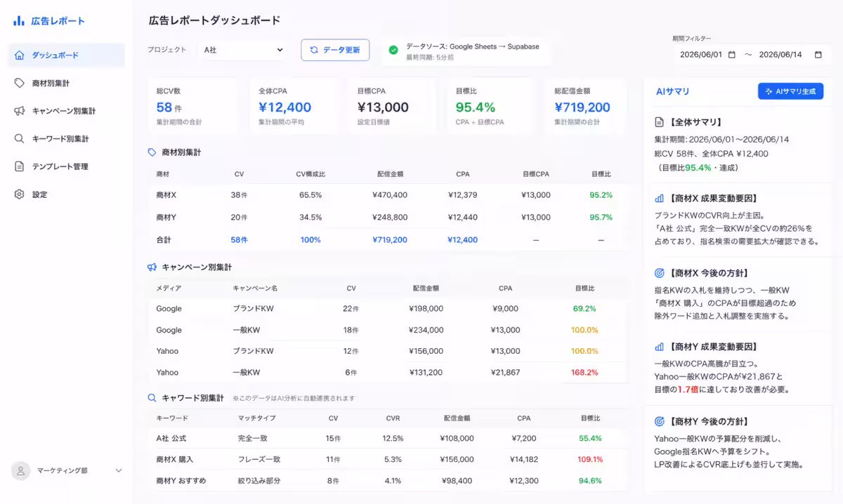This screenshot has width=843, height=504.
Task: Click the 総CV数 card value 58件
Action: coord(169,107)
